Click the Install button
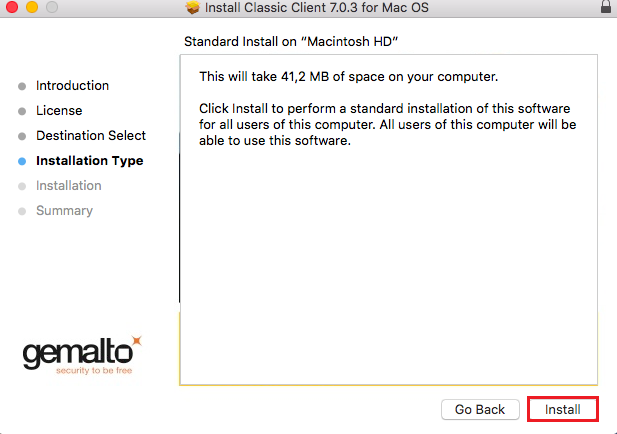The width and height of the screenshot is (617, 434). [x=563, y=409]
